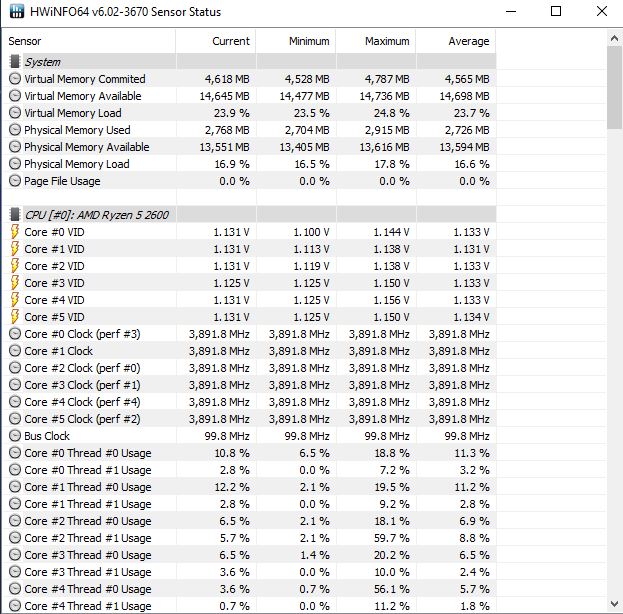Select the Core #3 Thread #0 Usage label
Screen dimensions: 623x614
pos(88,555)
